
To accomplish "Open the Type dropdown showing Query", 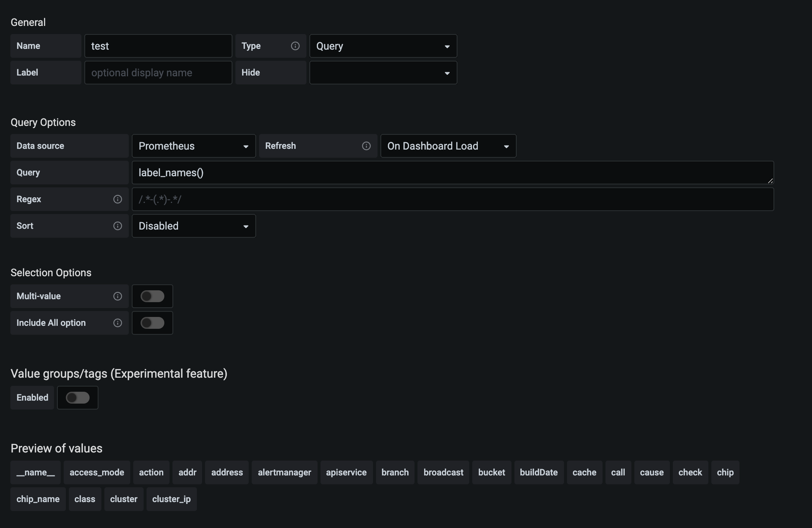I will tap(383, 46).
